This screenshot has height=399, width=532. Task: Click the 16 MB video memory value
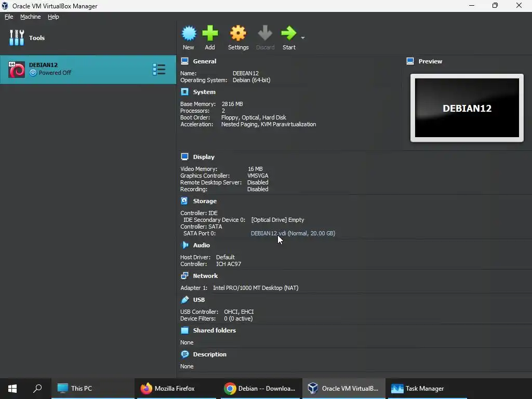tap(255, 169)
